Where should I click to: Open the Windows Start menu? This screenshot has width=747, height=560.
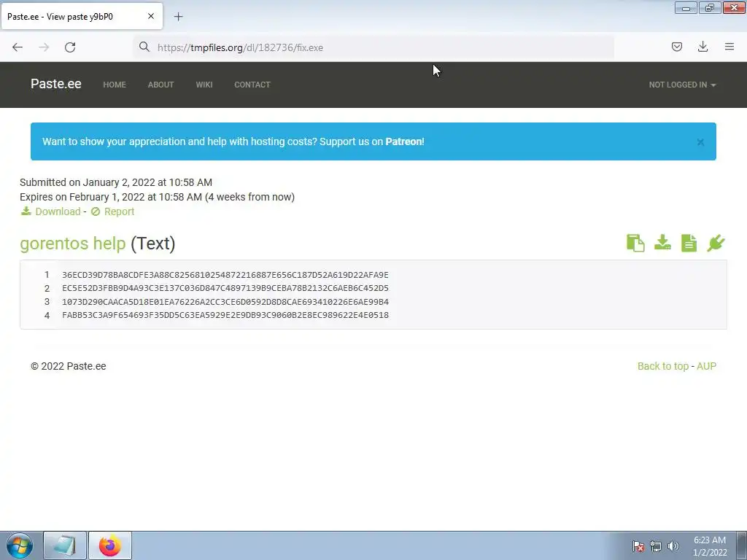(20, 545)
